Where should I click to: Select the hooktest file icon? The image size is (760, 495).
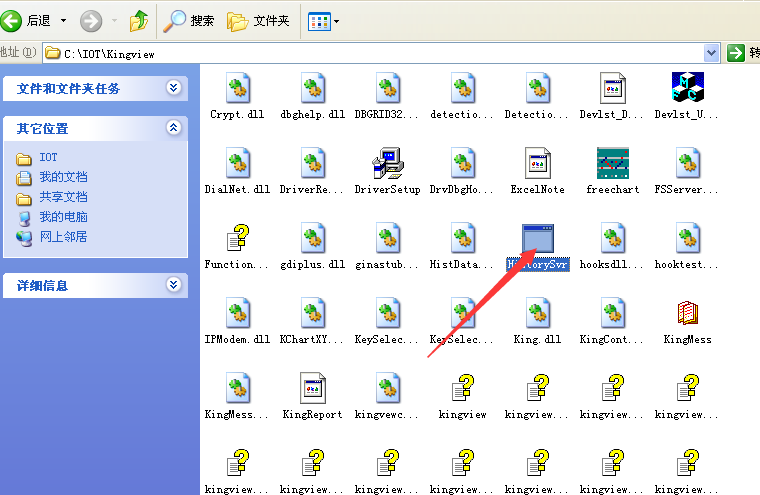(688, 238)
